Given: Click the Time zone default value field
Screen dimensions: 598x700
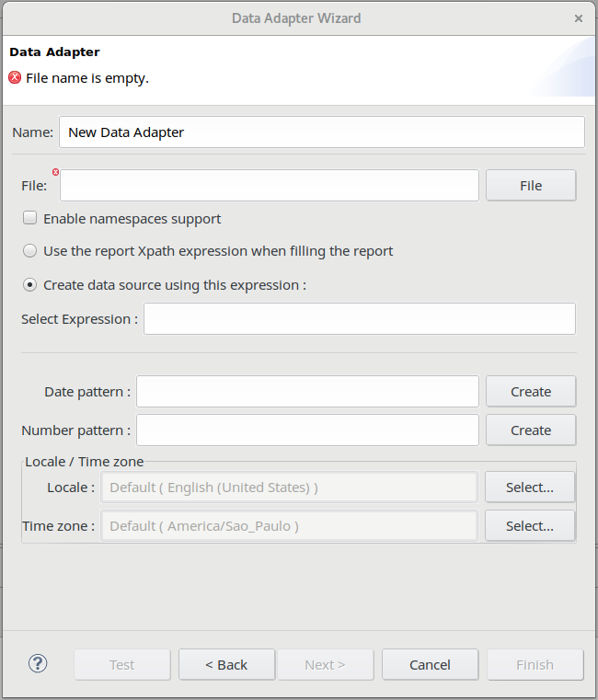Looking at the screenshot, I should [289, 526].
